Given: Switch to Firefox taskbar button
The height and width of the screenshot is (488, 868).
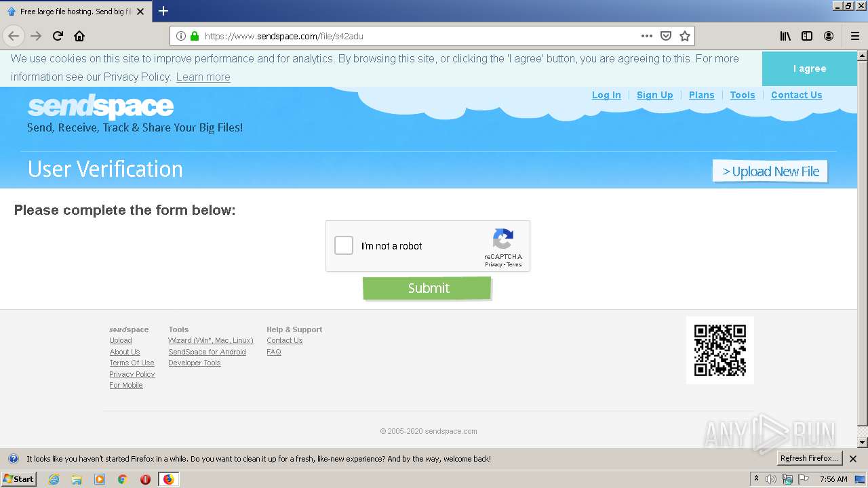Looking at the screenshot, I should point(169,479).
